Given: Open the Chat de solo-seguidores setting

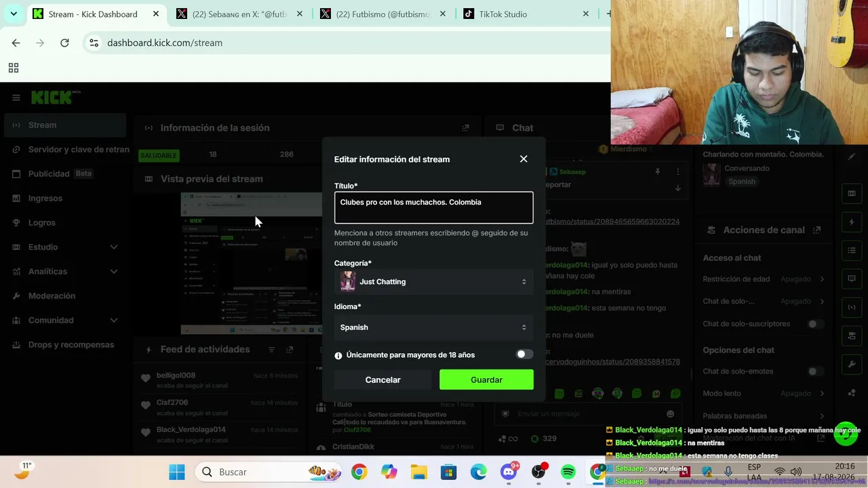Looking at the screenshot, I should pos(764,301).
